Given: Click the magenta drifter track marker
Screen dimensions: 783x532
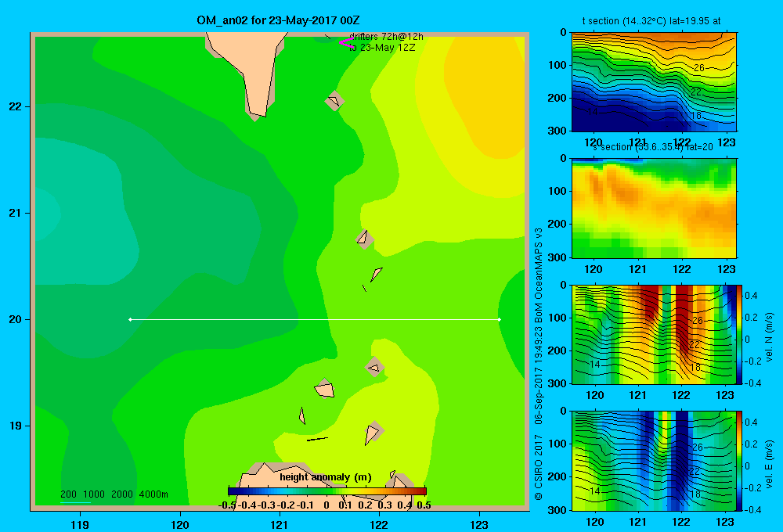Looking at the screenshot, I should coord(345,42).
